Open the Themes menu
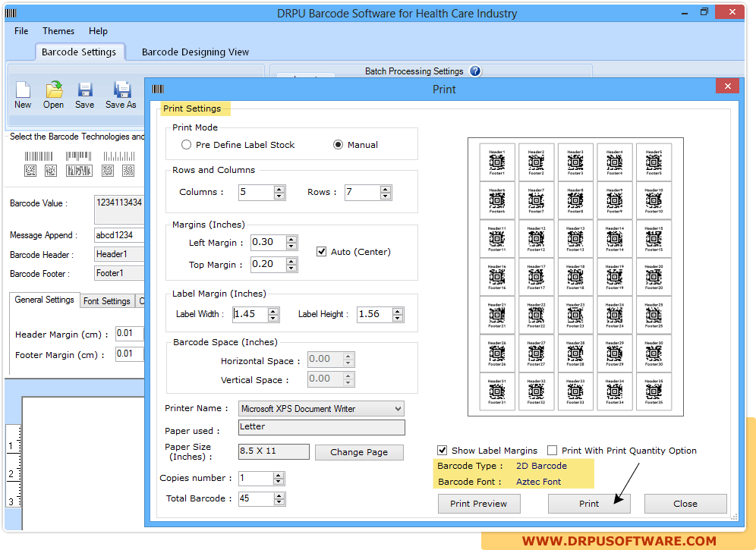The width and height of the screenshot is (756, 550). point(58,31)
